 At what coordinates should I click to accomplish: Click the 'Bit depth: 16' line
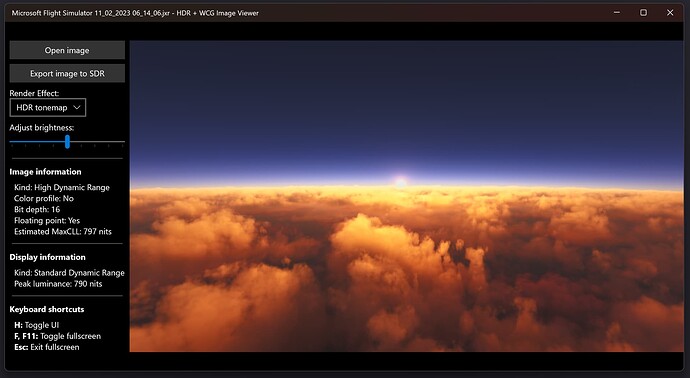37,209
